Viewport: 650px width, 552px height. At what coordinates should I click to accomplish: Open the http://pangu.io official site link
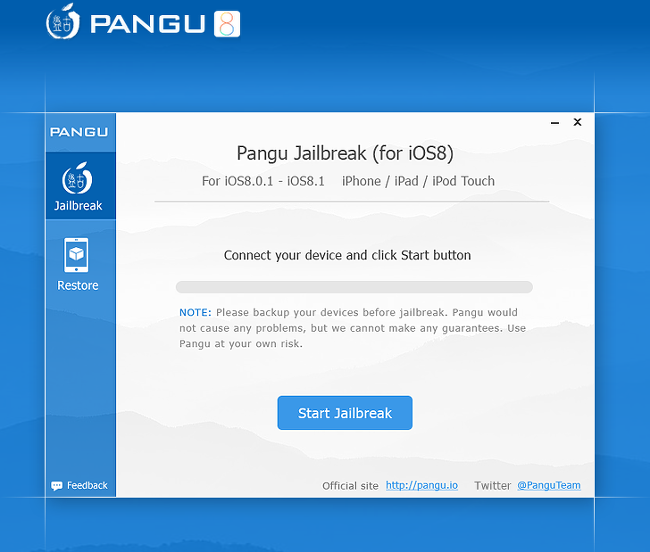point(422,485)
